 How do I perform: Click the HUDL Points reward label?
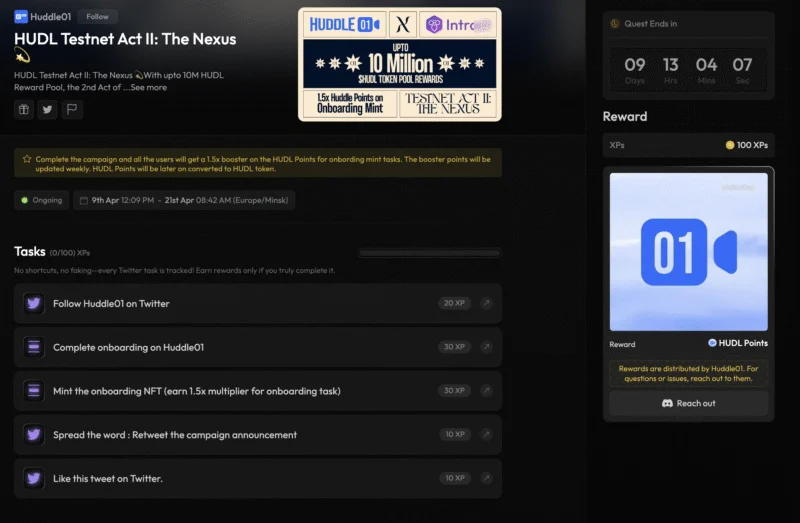(738, 343)
